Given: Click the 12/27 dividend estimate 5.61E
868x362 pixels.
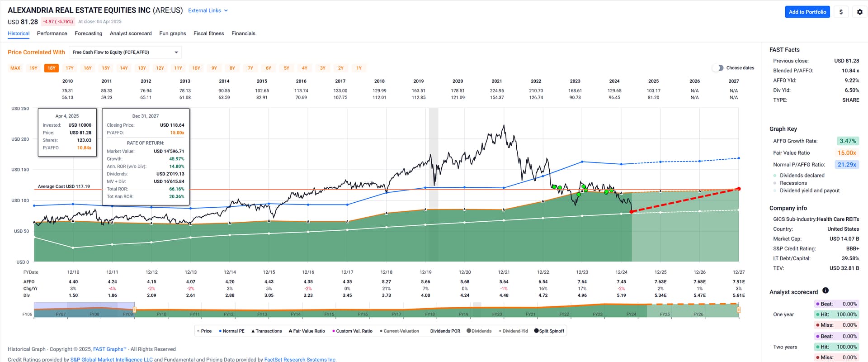Looking at the screenshot, I should pyautogui.click(x=739, y=295).
